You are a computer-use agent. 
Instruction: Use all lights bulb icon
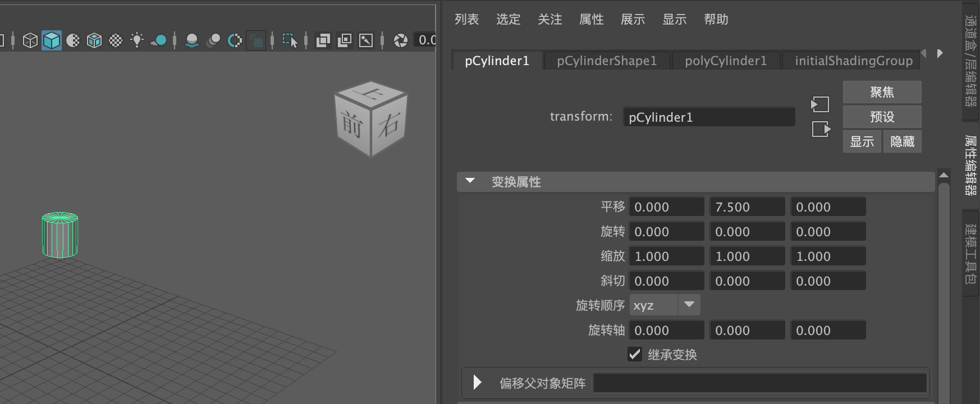pos(137,40)
